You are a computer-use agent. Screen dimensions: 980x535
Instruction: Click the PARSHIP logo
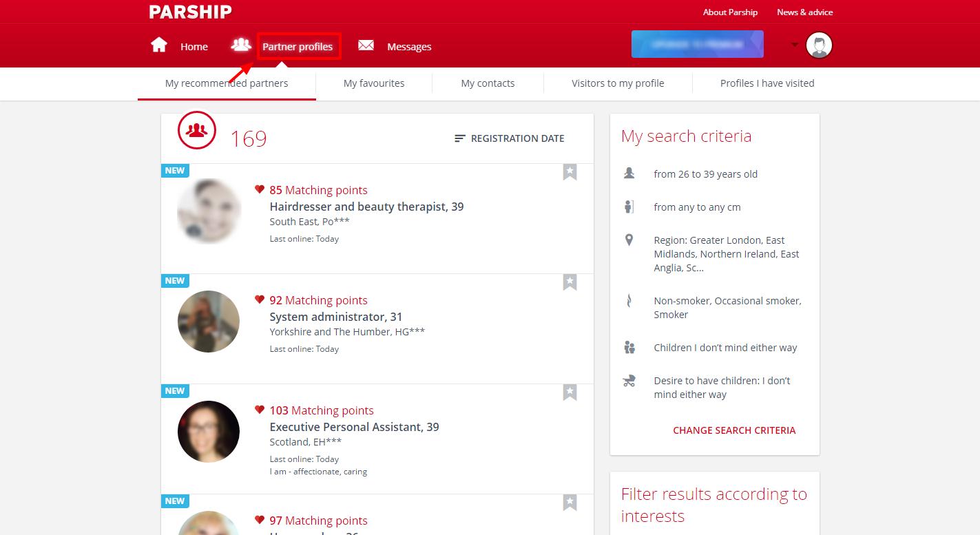click(190, 12)
